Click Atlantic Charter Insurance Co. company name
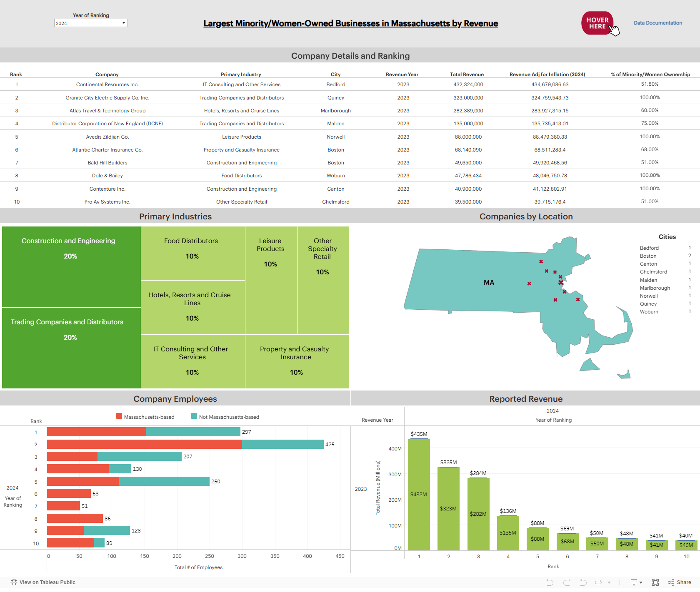700x592 pixels. tap(107, 150)
